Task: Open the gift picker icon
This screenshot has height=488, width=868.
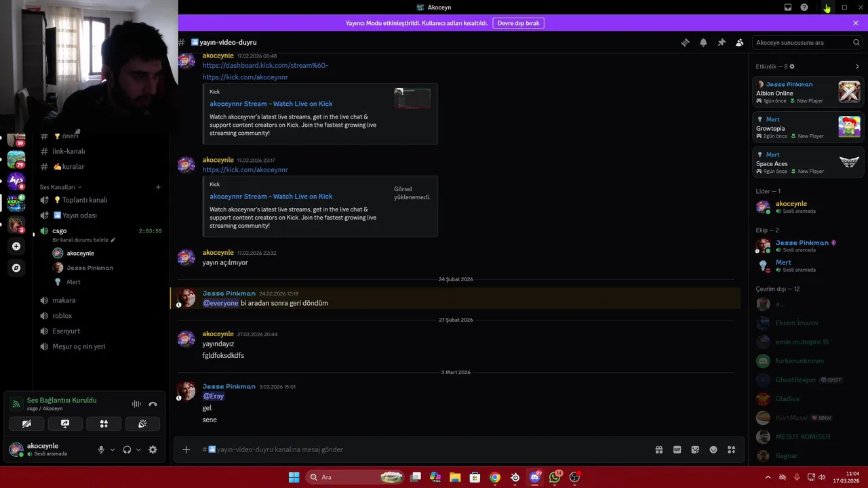Action: point(658,449)
